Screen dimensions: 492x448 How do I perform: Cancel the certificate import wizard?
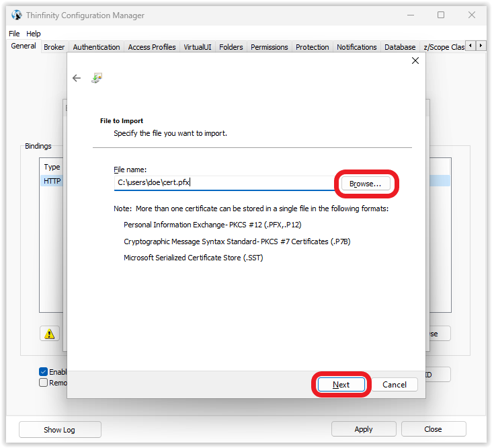395,385
